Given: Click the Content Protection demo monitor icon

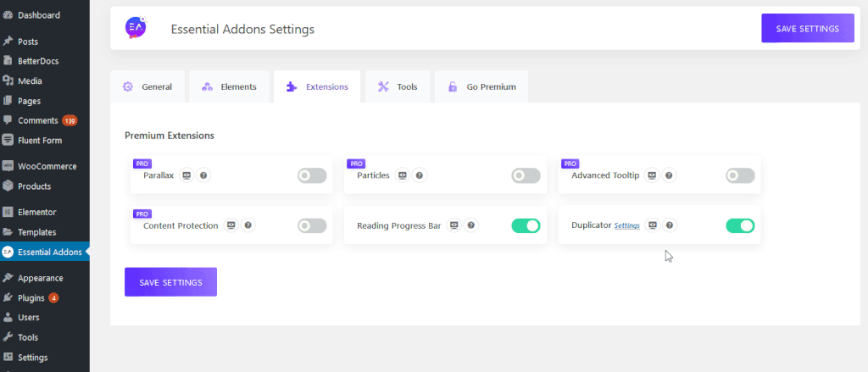Looking at the screenshot, I should 231,225.
